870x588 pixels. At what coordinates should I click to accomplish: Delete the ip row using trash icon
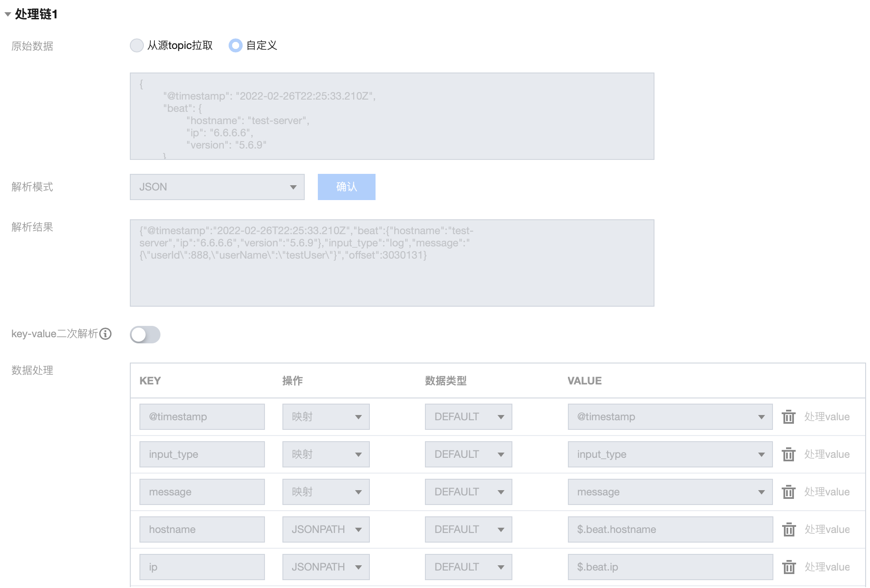[x=788, y=567]
